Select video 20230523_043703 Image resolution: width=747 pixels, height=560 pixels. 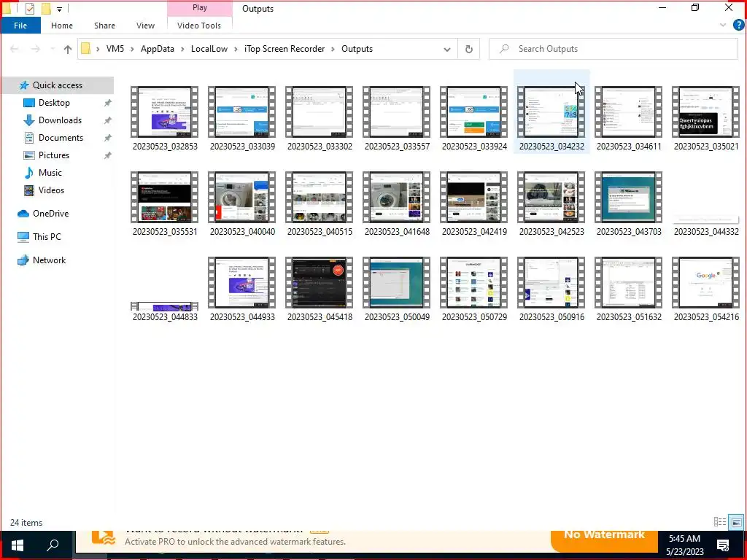628,204
